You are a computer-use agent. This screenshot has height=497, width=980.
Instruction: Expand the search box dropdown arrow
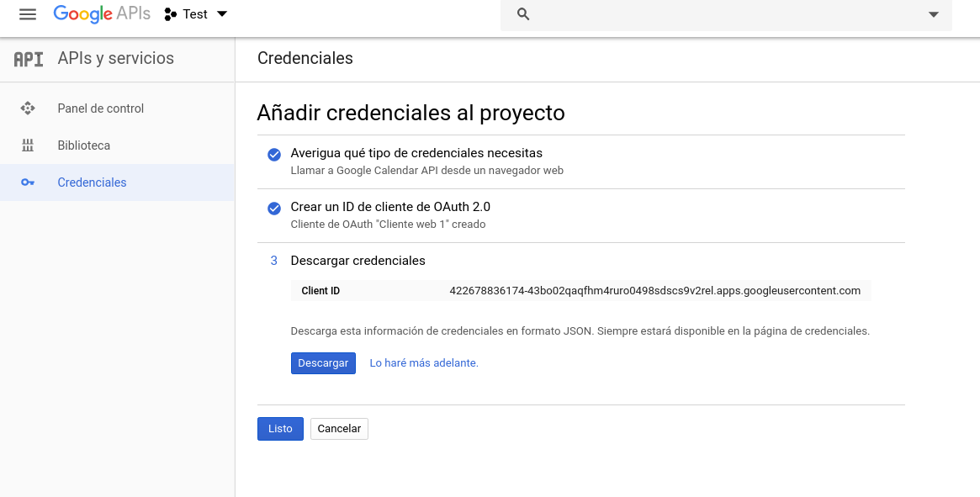point(934,14)
